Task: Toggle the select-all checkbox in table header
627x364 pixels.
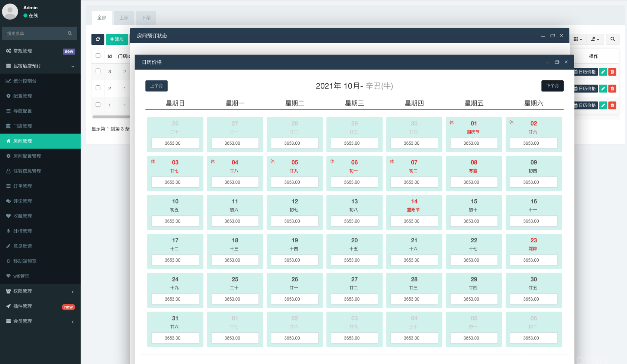Action: (98, 56)
